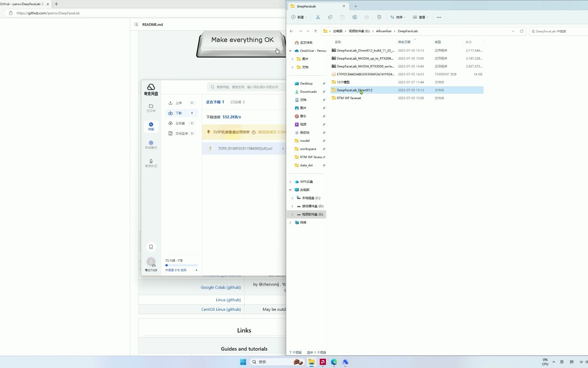Screen dimensions: 588x368
Task: Click the Quark user avatar icon
Action: (151, 262)
